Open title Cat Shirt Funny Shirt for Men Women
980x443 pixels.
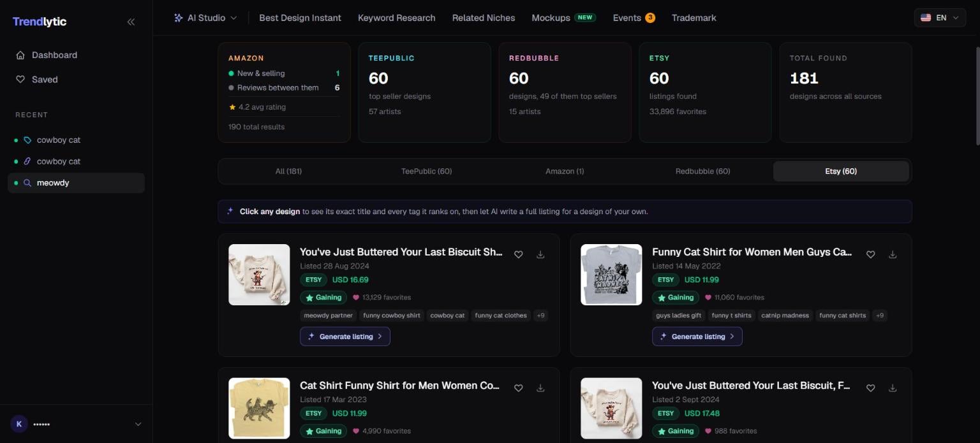[400, 385]
